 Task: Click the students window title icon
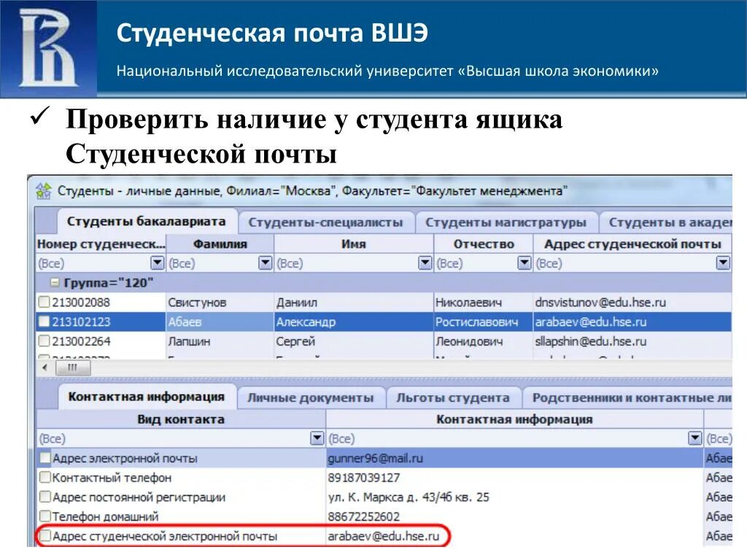pos(43,191)
